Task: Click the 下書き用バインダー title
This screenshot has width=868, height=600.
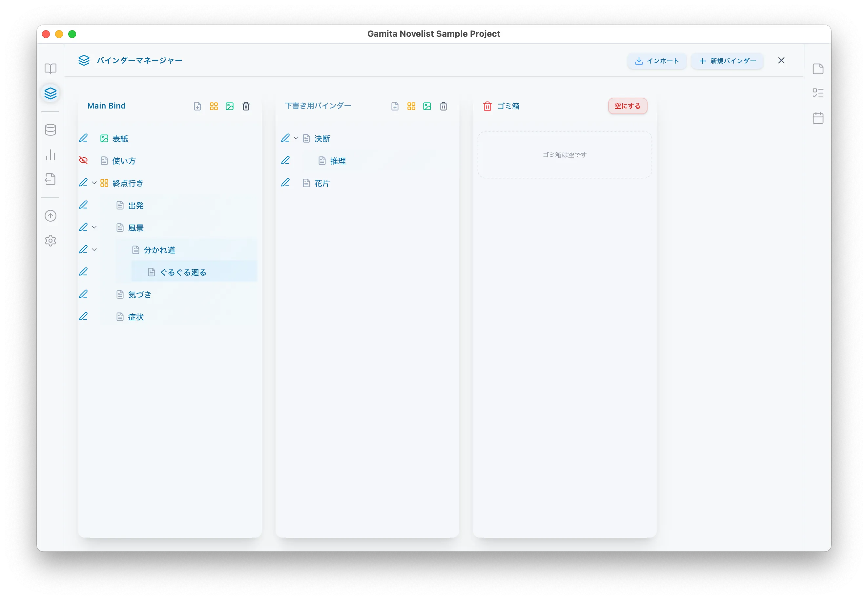Action: click(318, 106)
